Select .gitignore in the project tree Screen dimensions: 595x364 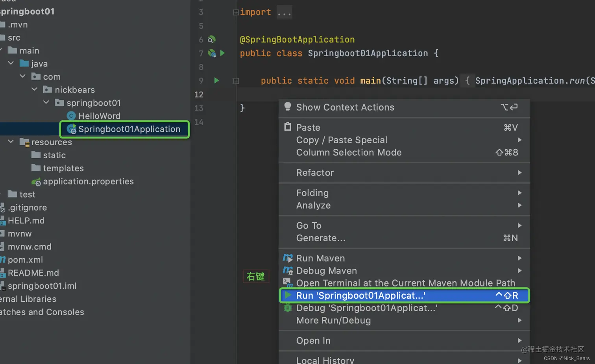tap(27, 207)
